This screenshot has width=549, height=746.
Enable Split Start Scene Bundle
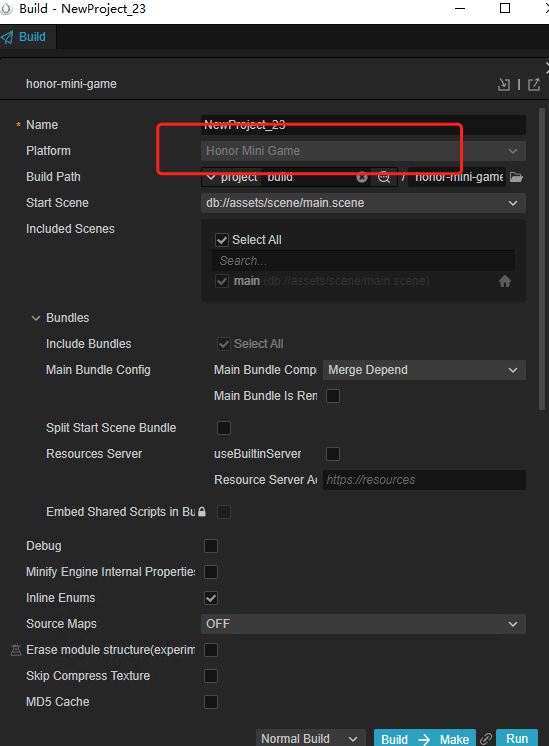pyautogui.click(x=224, y=428)
